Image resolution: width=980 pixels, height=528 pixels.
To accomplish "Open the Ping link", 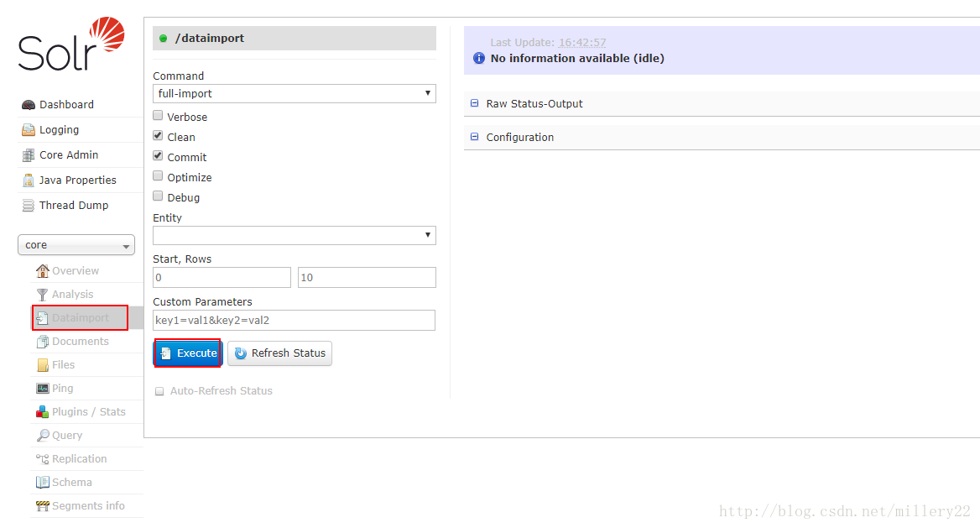I will coord(62,389).
